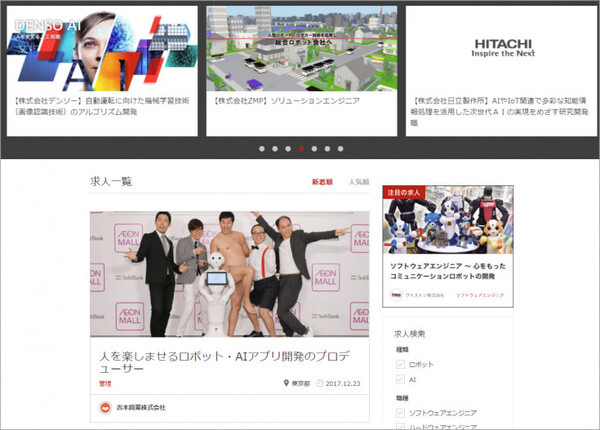
Task: Click the 注目の求人 red badge
Action: point(404,192)
